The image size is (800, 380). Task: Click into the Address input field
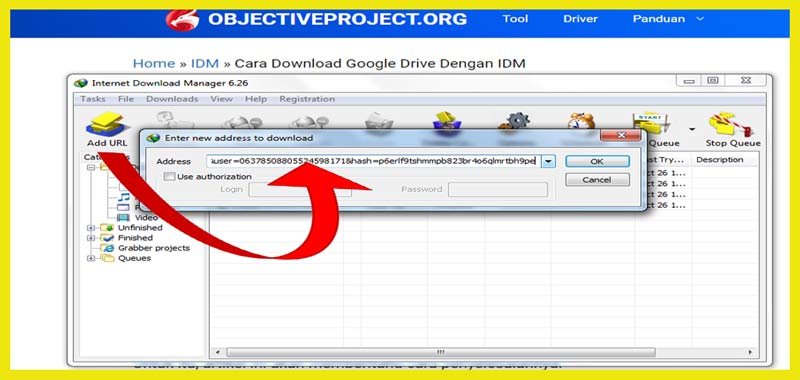(373, 162)
